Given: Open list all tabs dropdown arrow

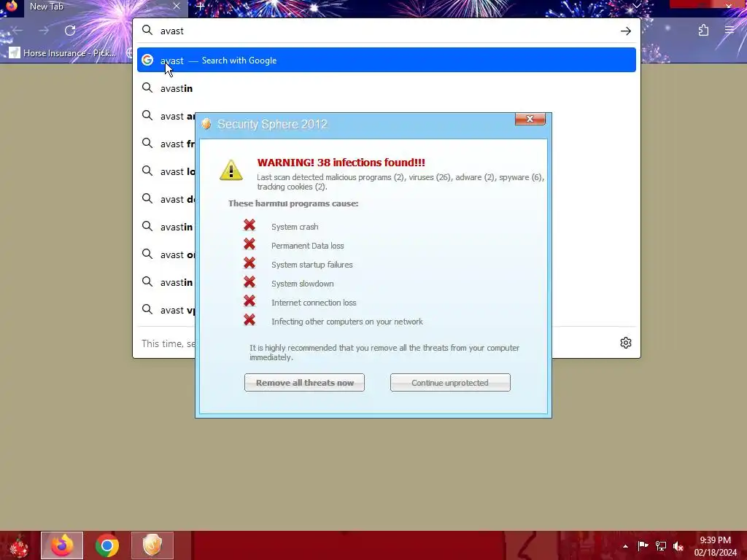Looking at the screenshot, I should [x=636, y=6].
